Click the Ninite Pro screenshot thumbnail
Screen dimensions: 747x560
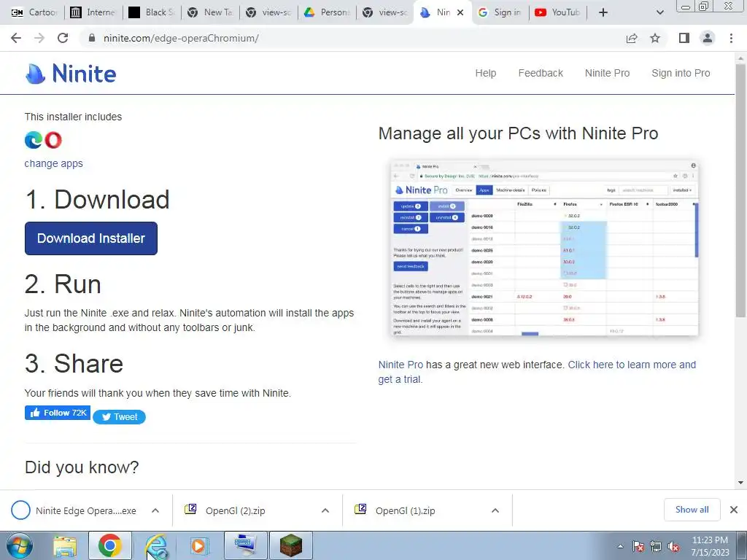(x=544, y=248)
